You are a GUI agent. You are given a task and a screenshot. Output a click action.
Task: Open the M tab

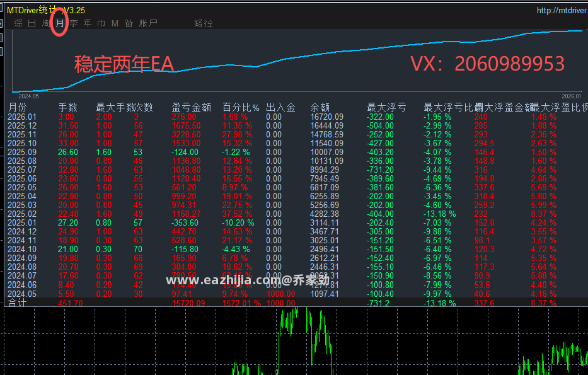pos(115,23)
